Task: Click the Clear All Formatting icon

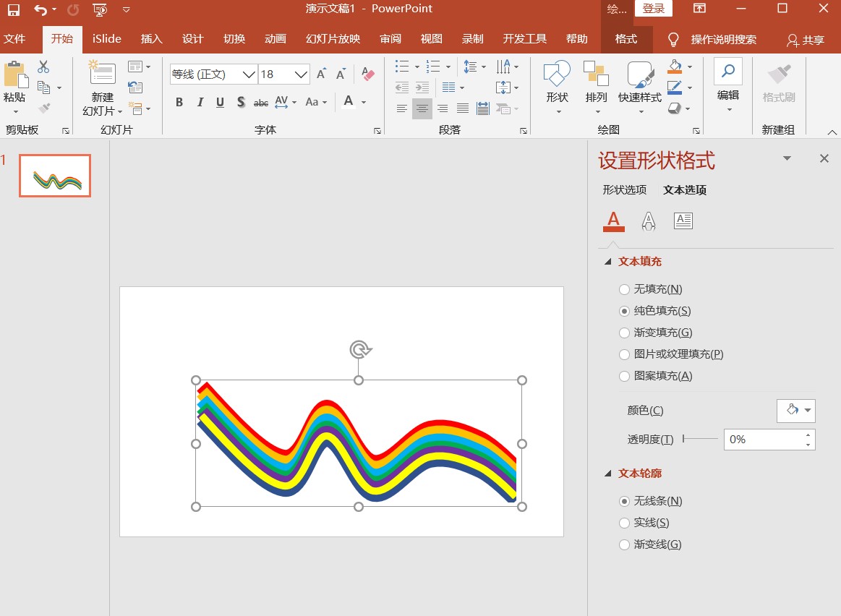Action: [368, 74]
